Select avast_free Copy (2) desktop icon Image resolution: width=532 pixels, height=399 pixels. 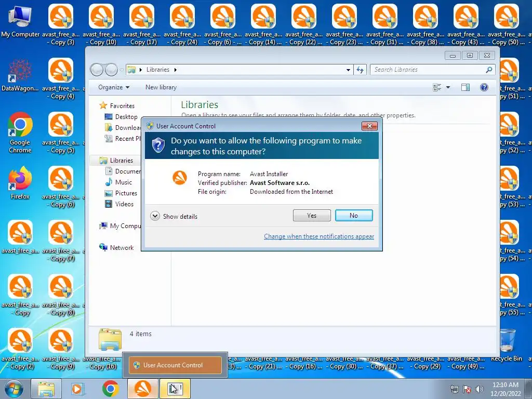[20, 349]
